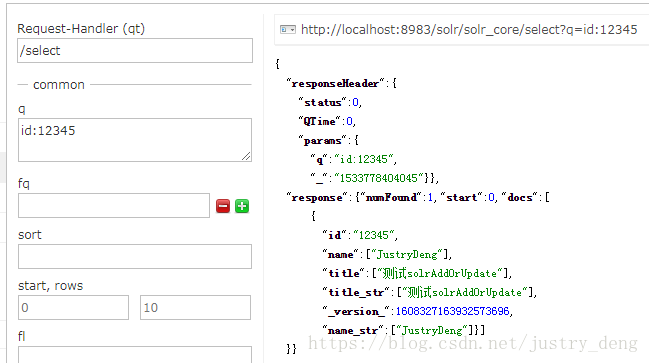
Task: Click the "name":["JustryDeng"] line
Action: pyautogui.click(x=387, y=254)
